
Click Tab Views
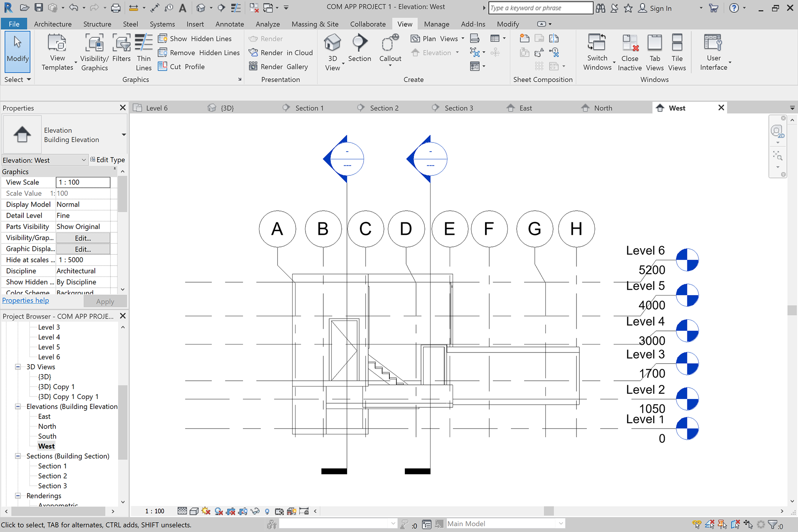[x=655, y=53]
